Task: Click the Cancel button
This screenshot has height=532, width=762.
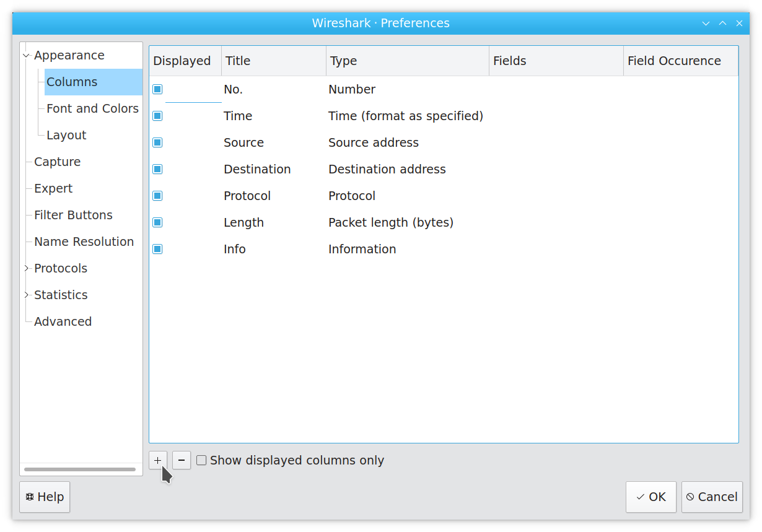Action: point(712,497)
